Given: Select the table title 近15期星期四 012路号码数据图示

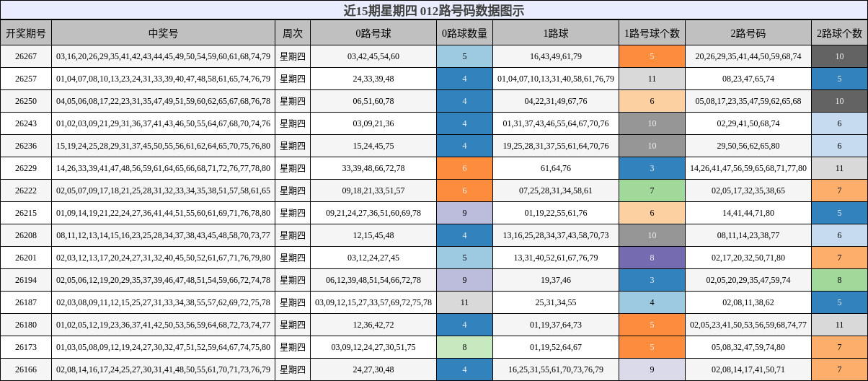Looking at the screenshot, I should [x=434, y=11].
